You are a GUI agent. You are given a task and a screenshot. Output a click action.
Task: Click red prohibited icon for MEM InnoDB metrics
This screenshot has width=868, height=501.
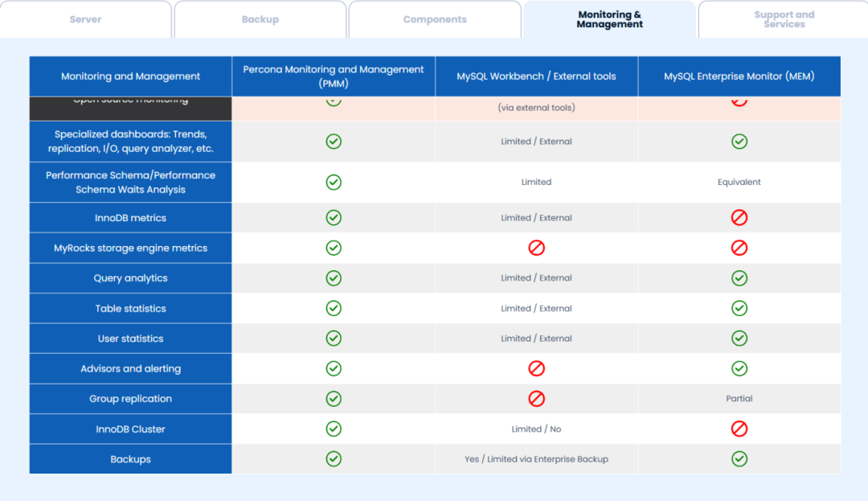(x=739, y=218)
